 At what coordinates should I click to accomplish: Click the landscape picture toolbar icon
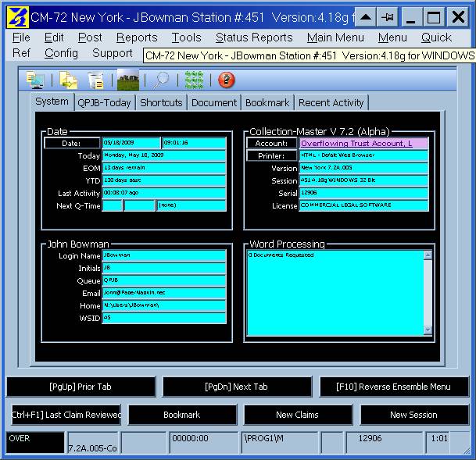[128, 80]
